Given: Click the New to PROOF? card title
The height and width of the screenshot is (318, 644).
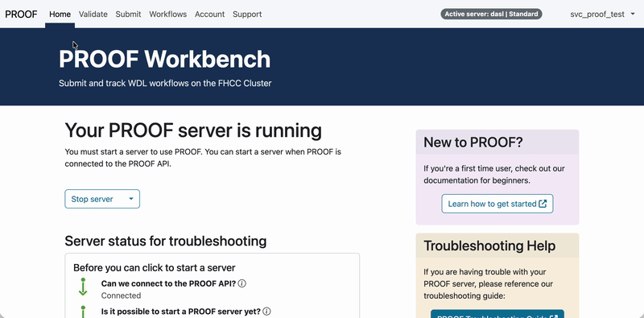Looking at the screenshot, I should (473, 142).
